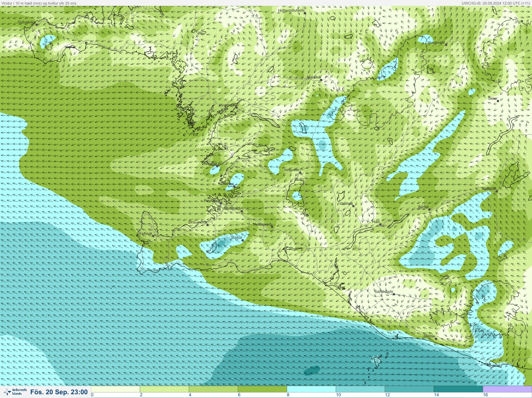Click the Steinar station marker

click(436, 339)
